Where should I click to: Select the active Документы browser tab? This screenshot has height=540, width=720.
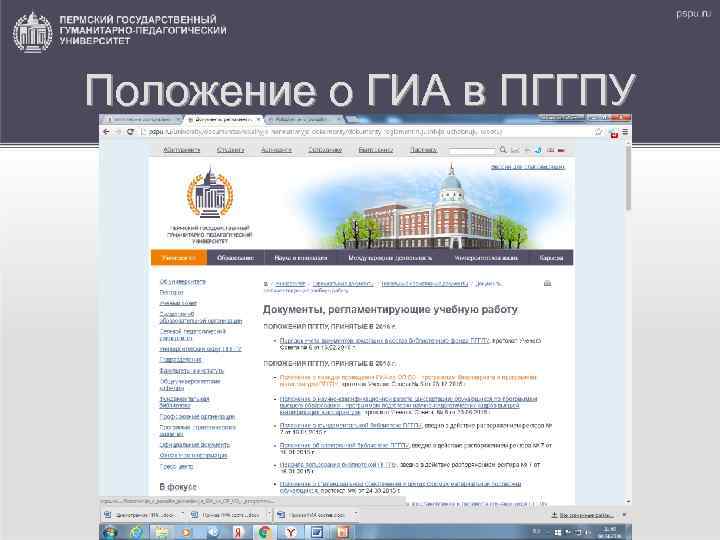click(x=223, y=119)
